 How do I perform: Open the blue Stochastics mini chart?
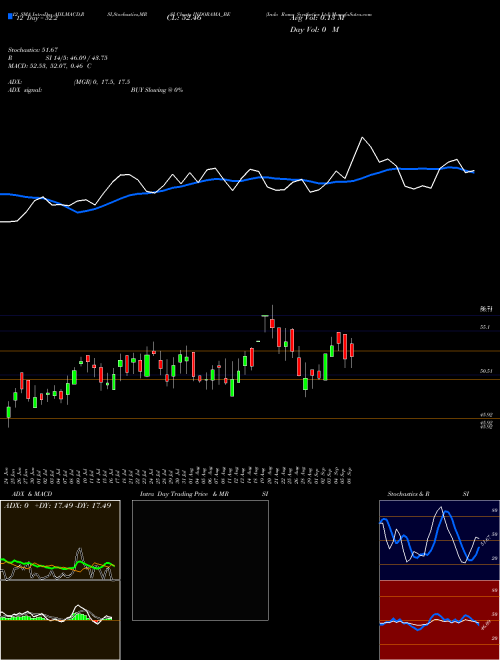[439, 540]
